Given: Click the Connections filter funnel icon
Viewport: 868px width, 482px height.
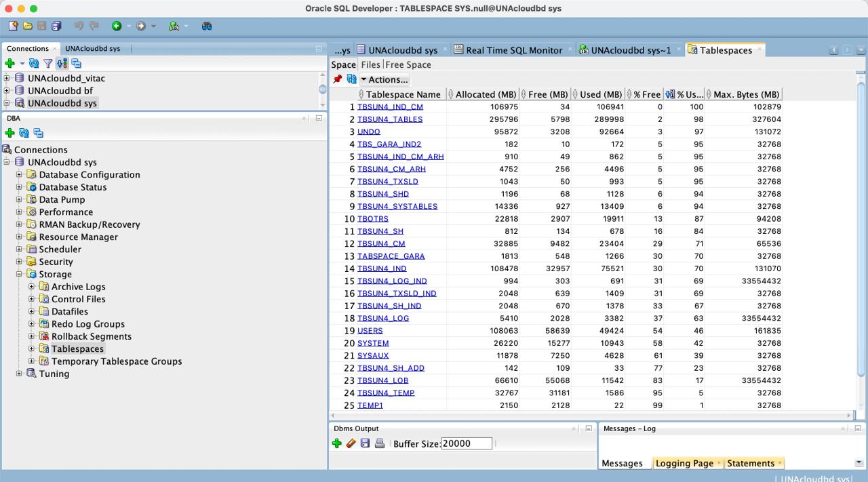Looking at the screenshot, I should click(x=47, y=63).
